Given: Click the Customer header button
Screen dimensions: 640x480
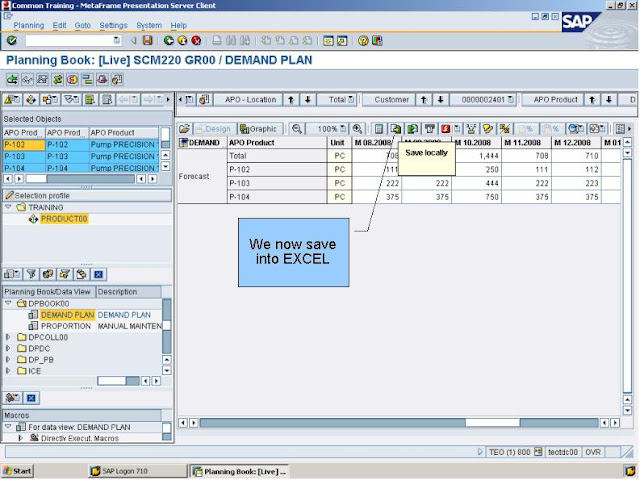Looking at the screenshot, I should click(x=391, y=100).
